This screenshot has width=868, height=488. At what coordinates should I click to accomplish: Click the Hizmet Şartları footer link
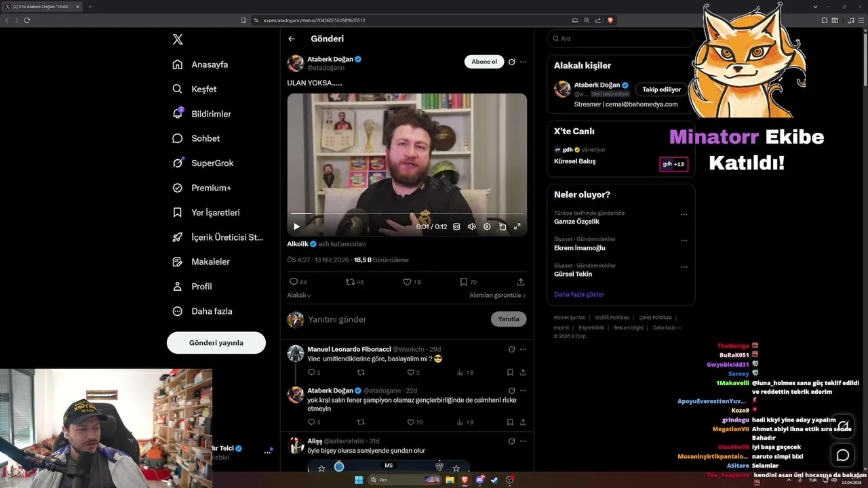[x=570, y=317]
